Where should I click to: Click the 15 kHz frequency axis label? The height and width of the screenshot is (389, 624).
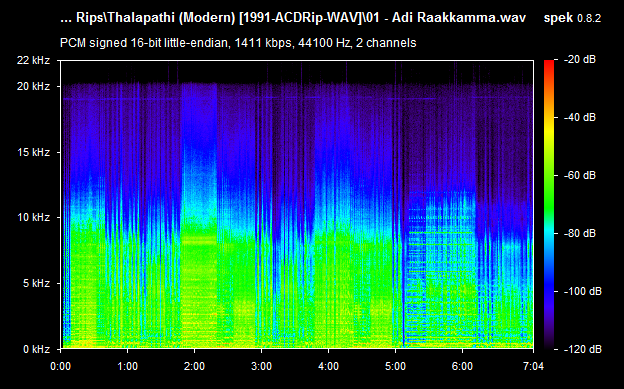[32, 152]
